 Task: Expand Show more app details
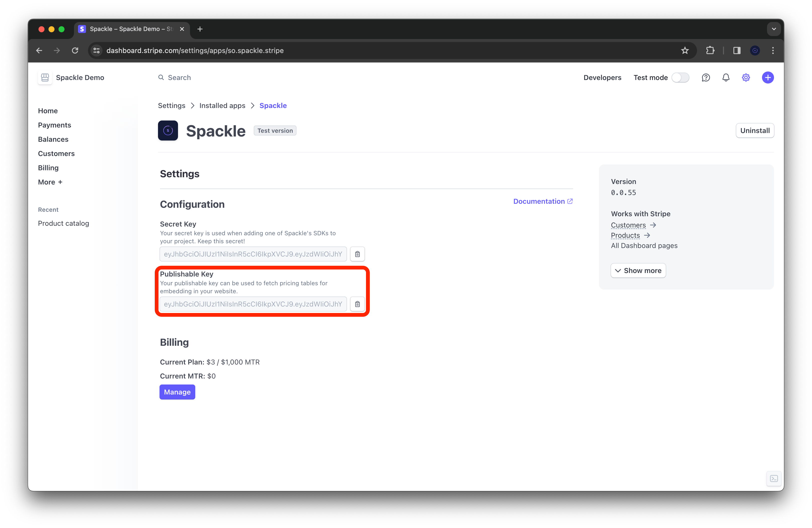[x=638, y=270]
